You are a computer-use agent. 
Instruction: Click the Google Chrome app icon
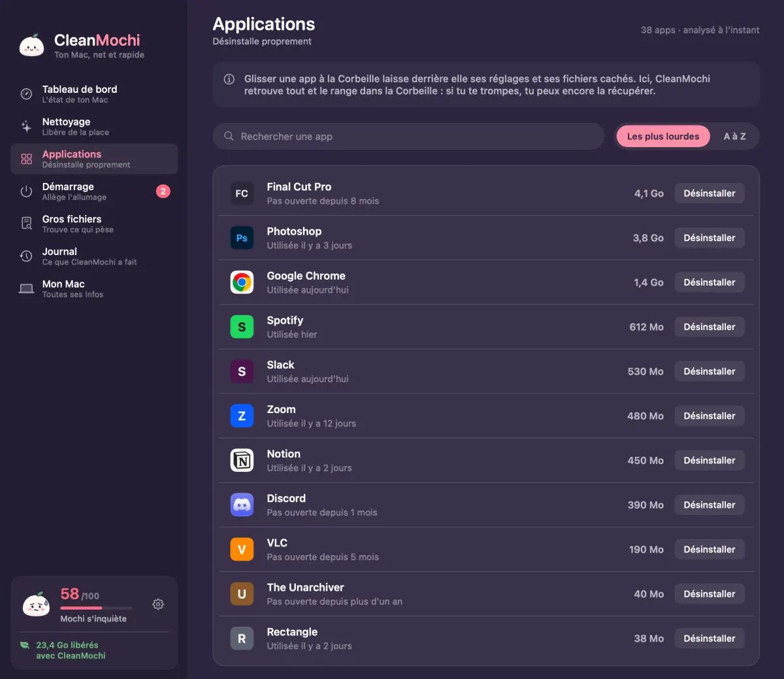(242, 282)
